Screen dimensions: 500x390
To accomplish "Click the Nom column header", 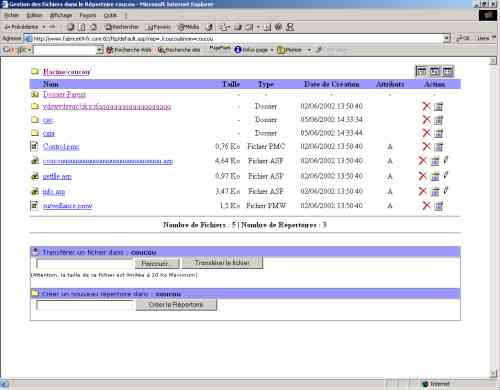I will [x=51, y=84].
